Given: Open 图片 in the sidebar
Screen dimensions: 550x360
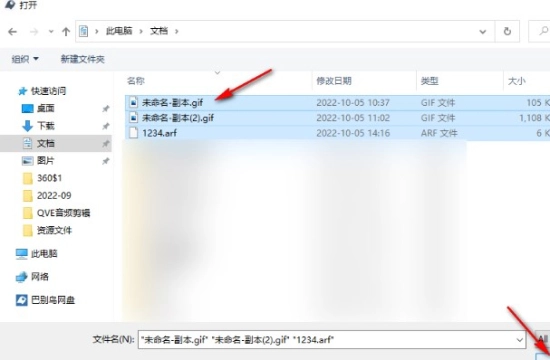Looking at the screenshot, I should (x=46, y=161).
